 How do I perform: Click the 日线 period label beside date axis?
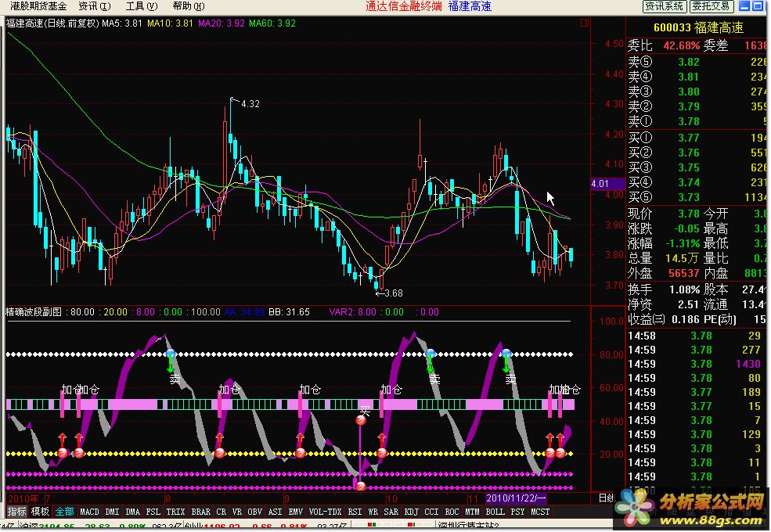tap(607, 498)
